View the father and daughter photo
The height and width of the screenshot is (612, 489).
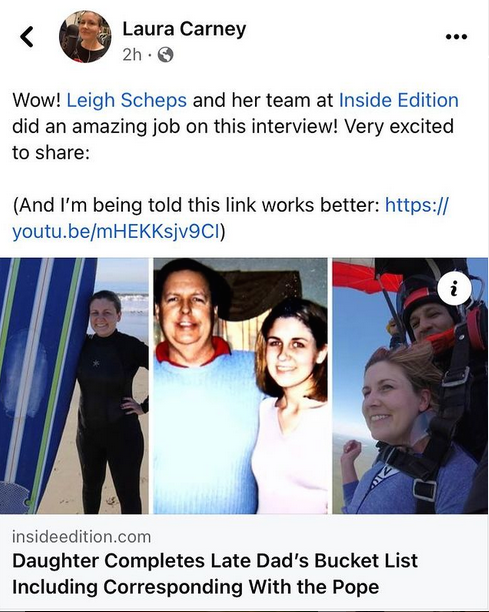click(x=240, y=386)
